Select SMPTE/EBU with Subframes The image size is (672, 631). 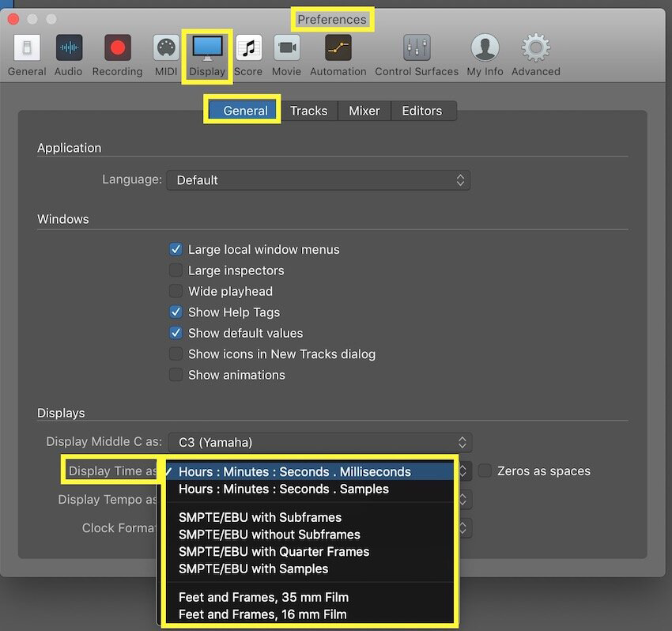tap(309, 517)
